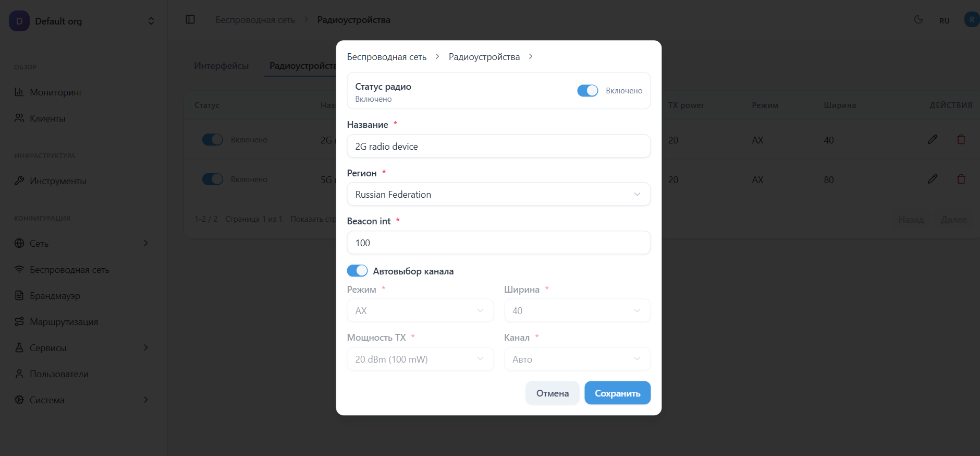The width and height of the screenshot is (980, 456).
Task: Go to Брандмауэр in sidebar
Action: pos(55,296)
